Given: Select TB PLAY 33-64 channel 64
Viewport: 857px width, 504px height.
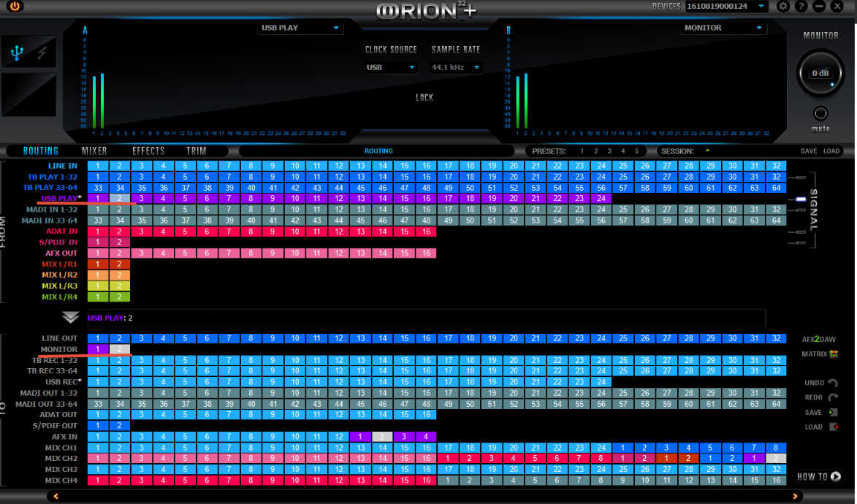Looking at the screenshot, I should tap(776, 188).
